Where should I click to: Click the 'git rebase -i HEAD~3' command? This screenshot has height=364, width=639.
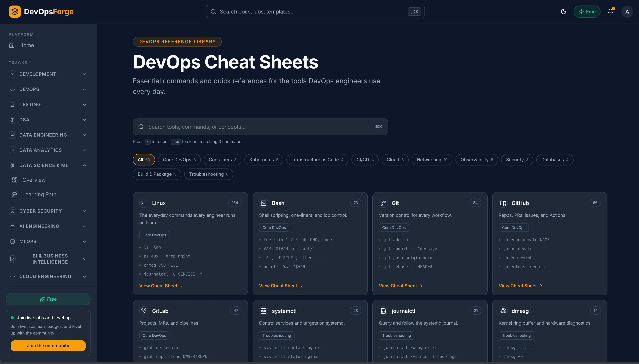tap(408, 267)
